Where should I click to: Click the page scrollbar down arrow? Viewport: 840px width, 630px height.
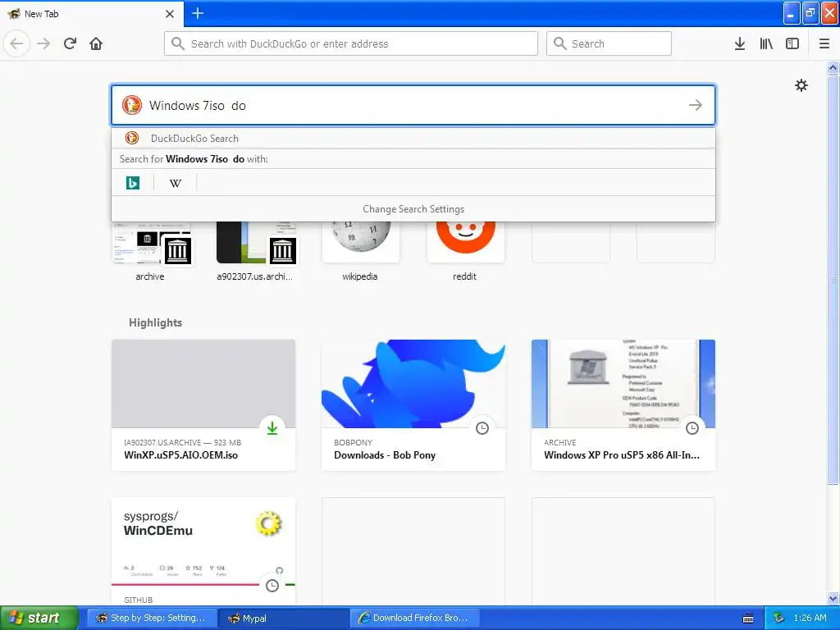(833, 599)
